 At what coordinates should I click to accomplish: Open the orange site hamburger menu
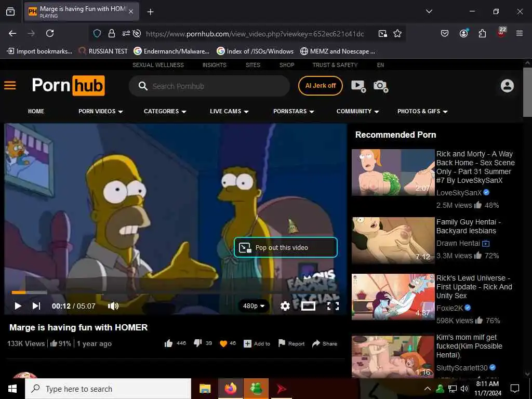tap(10, 85)
